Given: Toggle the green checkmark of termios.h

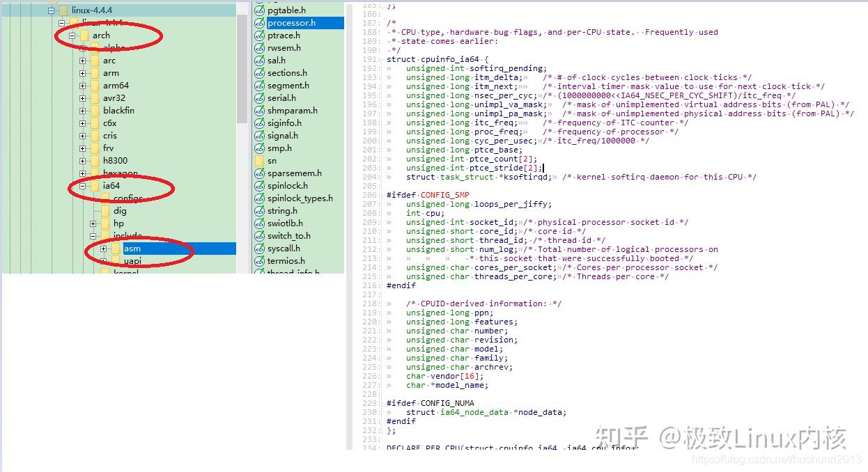Looking at the screenshot, I should click(258, 260).
